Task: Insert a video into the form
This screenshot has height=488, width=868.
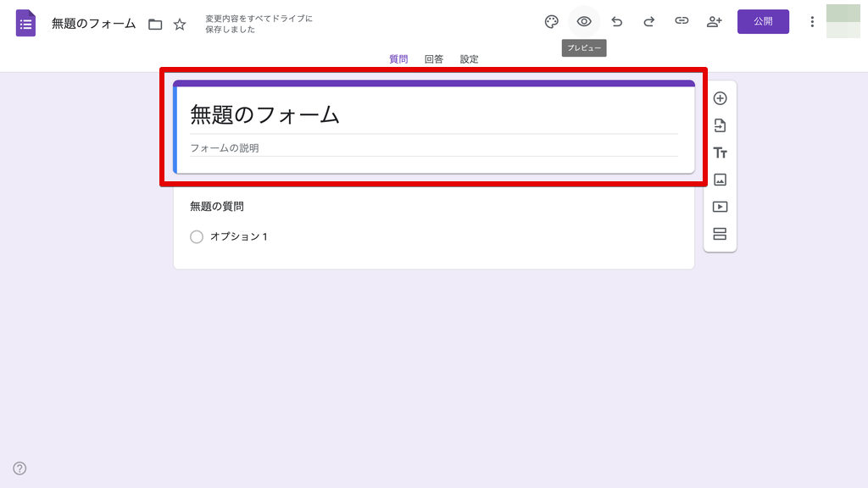Action: pyautogui.click(x=720, y=207)
